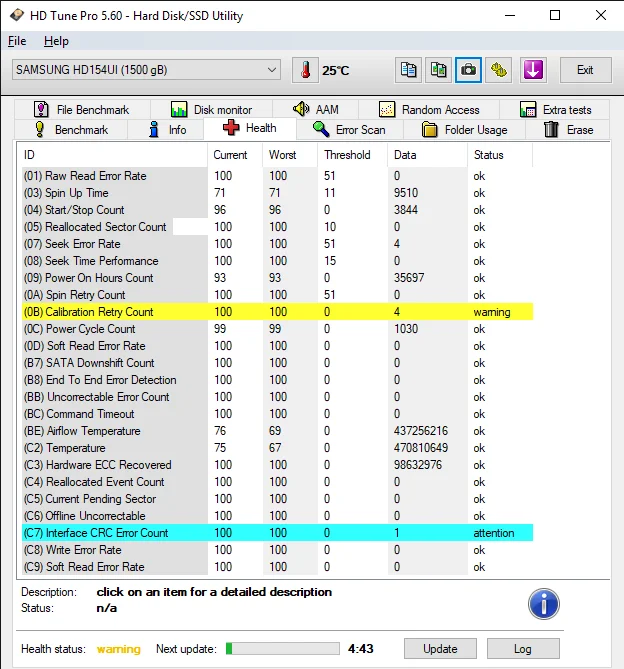Viewport: 624px width, 669px height.
Task: Click the camera save screenshot icon
Action: click(x=468, y=70)
